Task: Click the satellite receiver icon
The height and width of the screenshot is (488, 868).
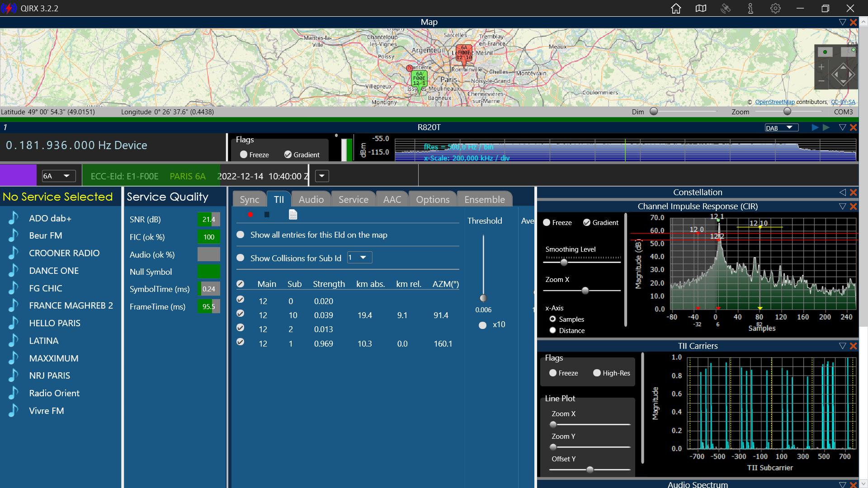Action: pos(726,9)
